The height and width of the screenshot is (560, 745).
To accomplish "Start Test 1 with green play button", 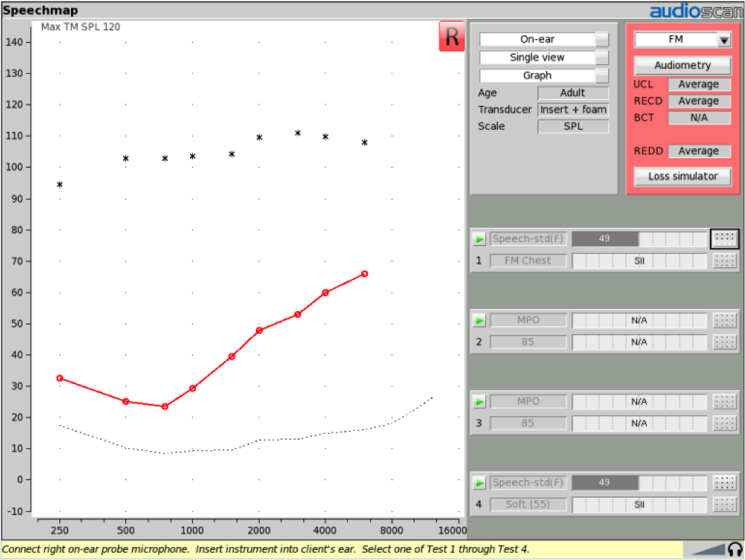I will [x=479, y=239].
